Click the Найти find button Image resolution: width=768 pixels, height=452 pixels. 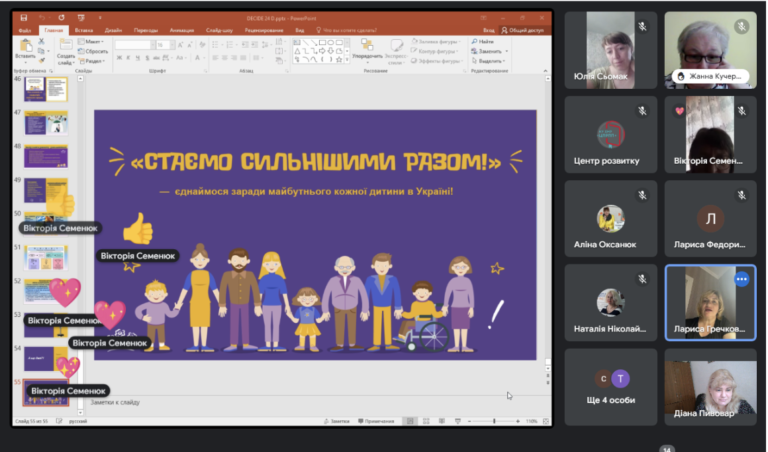coord(483,42)
